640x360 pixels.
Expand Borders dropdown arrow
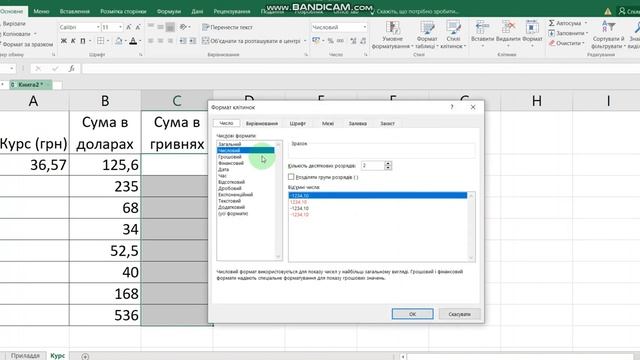point(108,41)
